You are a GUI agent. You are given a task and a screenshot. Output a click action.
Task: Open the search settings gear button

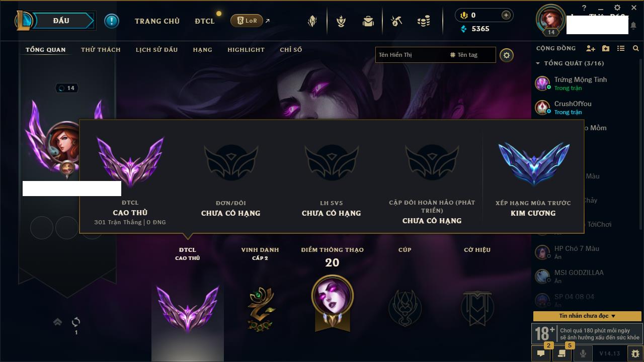(507, 55)
